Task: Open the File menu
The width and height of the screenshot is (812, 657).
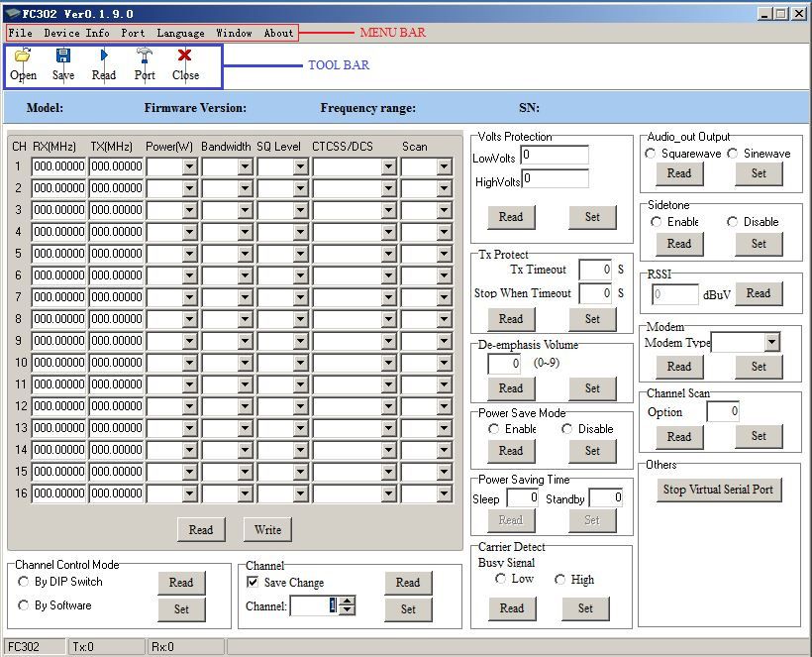Action: click(x=20, y=33)
